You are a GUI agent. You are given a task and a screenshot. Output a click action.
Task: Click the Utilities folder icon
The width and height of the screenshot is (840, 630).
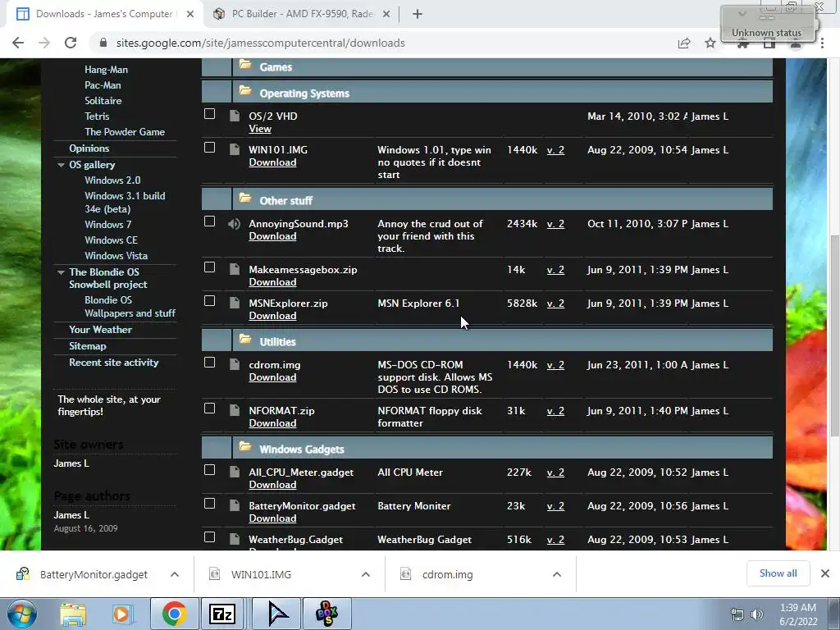pos(245,340)
